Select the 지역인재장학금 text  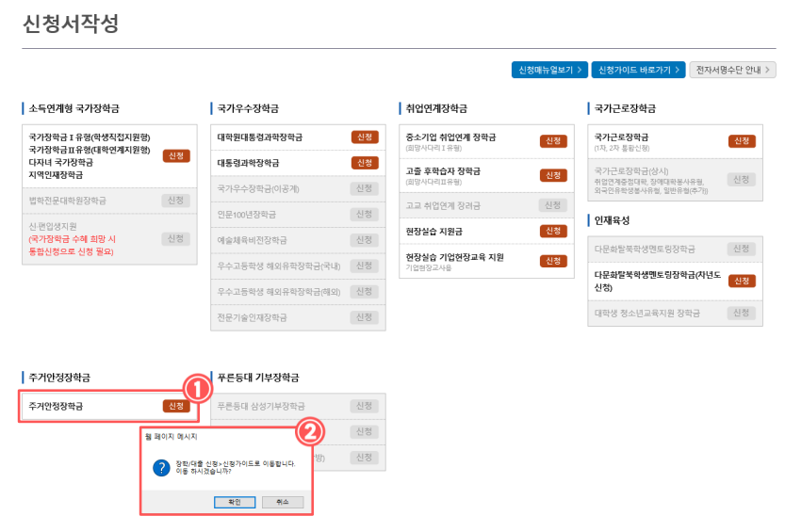click(56, 175)
